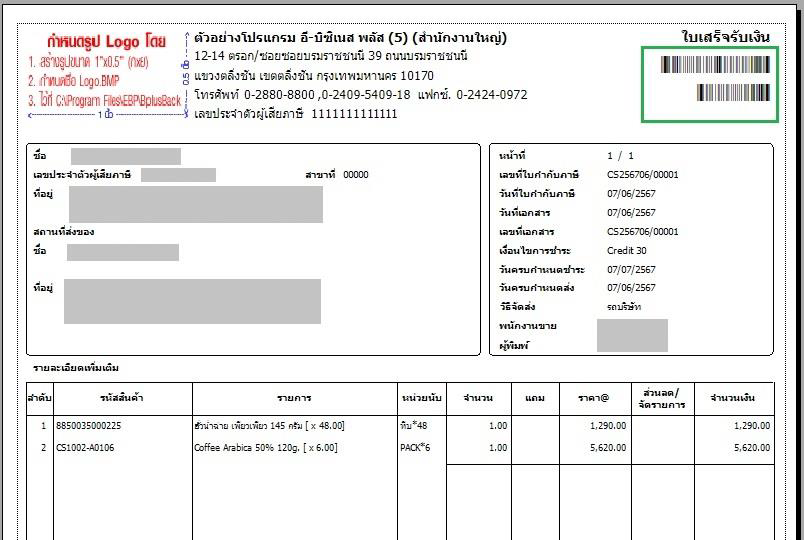Viewport: 804px width, 540px height.
Task: Click the 5,620.00 value in ราคา@ column
Action: [x=607, y=448]
